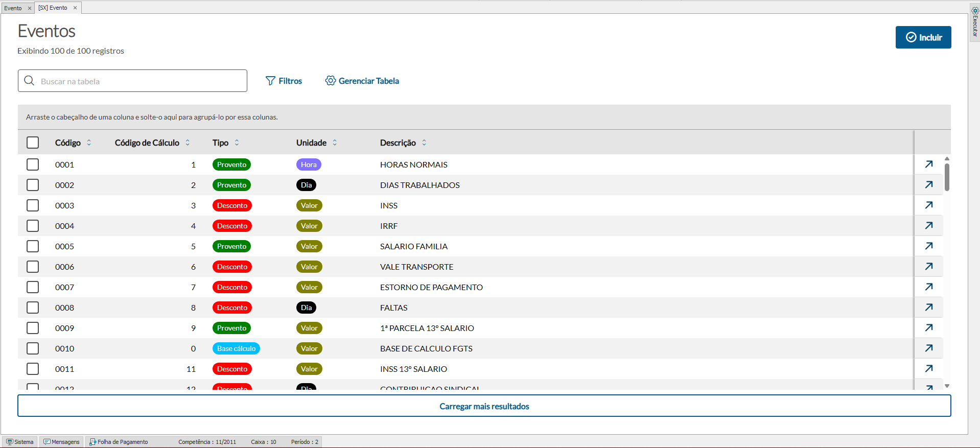Click the VALE TRANSPORTE description
The height and width of the screenshot is (448, 980).
417,267
